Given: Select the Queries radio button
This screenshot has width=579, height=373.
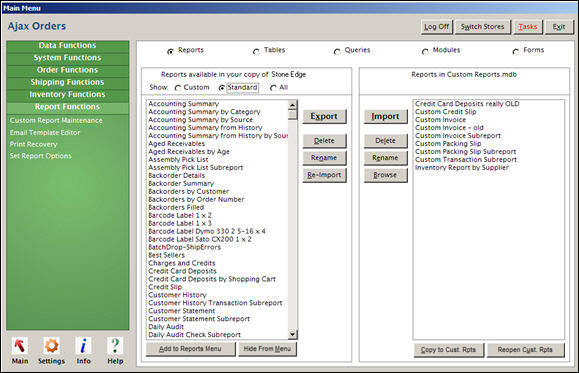Looking at the screenshot, I should (x=337, y=52).
